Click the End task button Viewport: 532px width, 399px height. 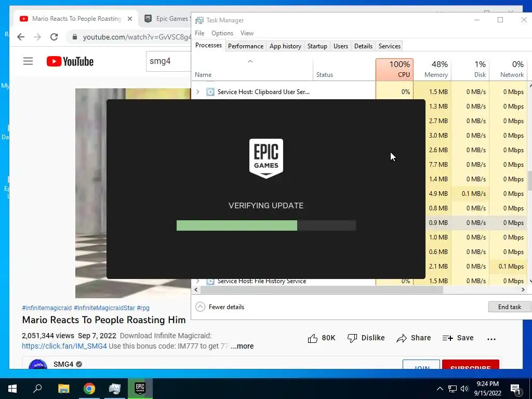509,307
